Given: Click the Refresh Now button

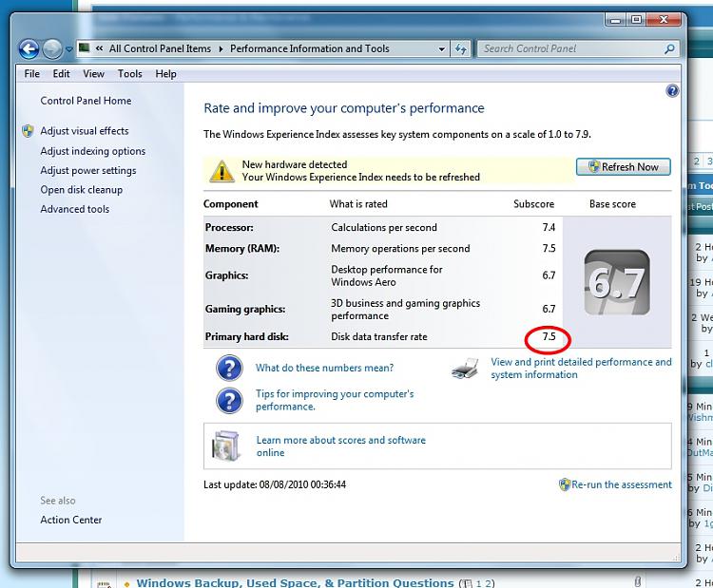Looking at the screenshot, I should pyautogui.click(x=623, y=167).
